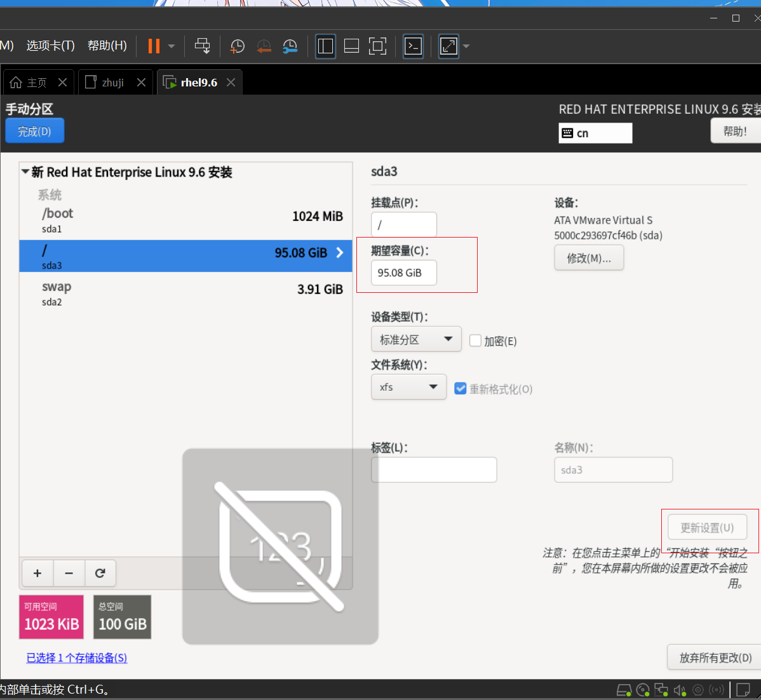
Task: Click the 帮助! button
Action: [x=736, y=131]
